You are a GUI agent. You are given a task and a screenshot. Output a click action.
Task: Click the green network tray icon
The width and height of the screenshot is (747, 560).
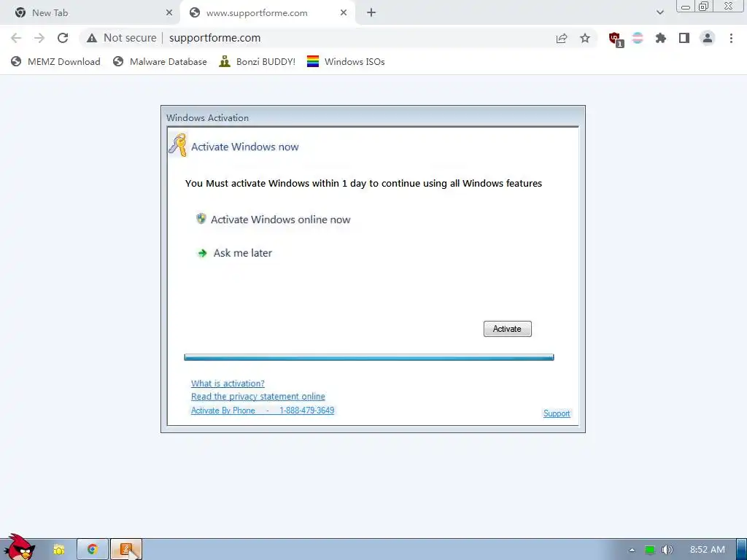(x=649, y=550)
